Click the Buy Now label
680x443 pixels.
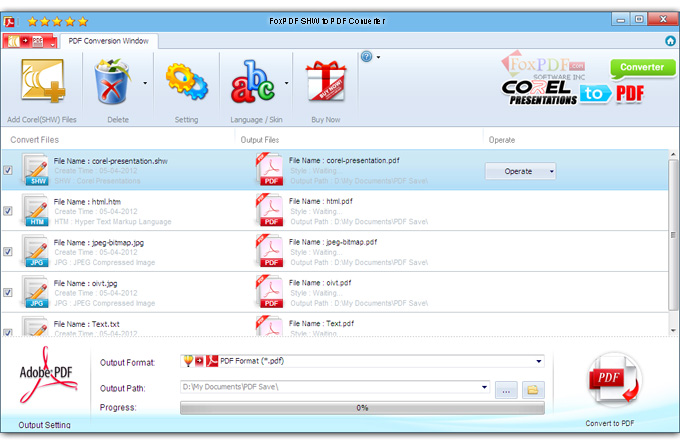pos(326,120)
